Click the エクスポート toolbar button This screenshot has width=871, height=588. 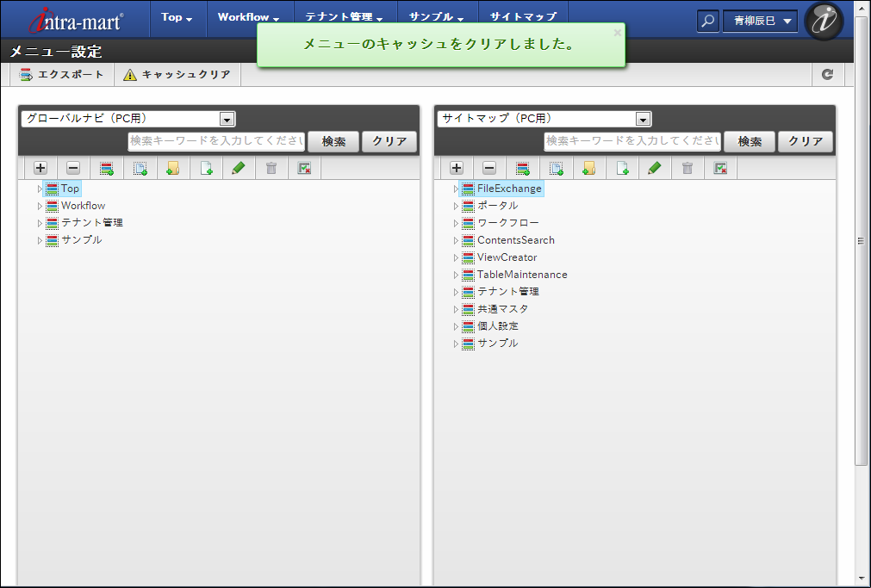[x=62, y=74]
